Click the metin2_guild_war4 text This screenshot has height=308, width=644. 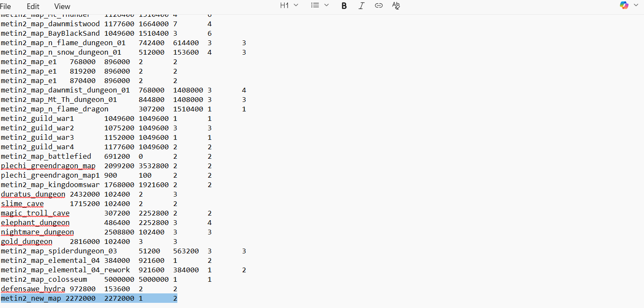(37, 147)
